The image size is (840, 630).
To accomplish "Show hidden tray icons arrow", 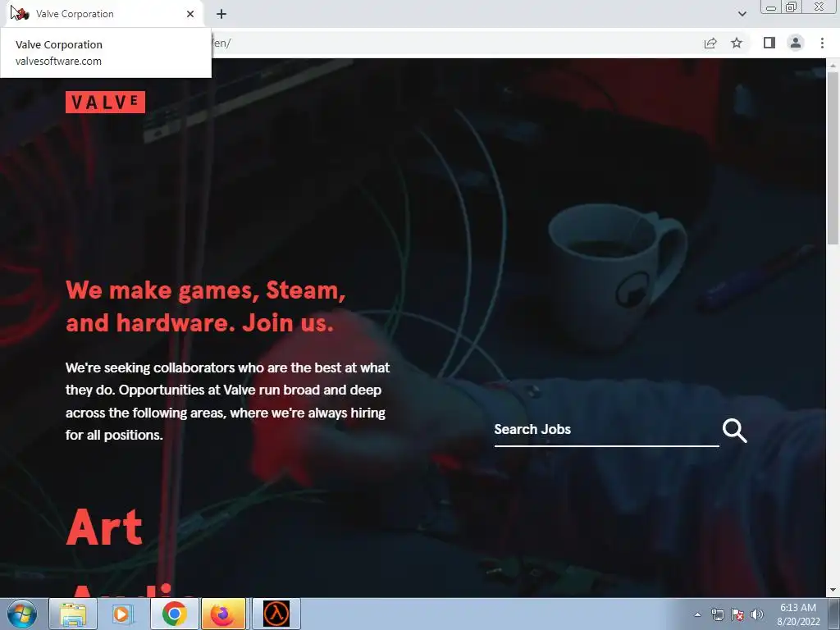I will click(697, 614).
